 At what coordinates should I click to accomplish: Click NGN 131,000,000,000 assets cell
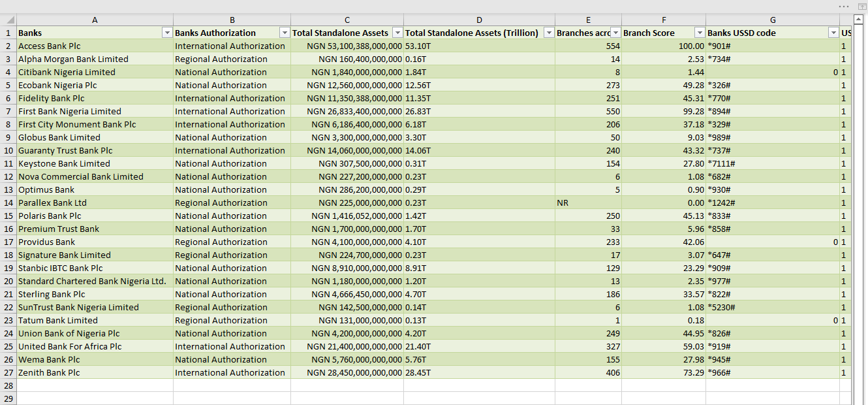tap(347, 320)
